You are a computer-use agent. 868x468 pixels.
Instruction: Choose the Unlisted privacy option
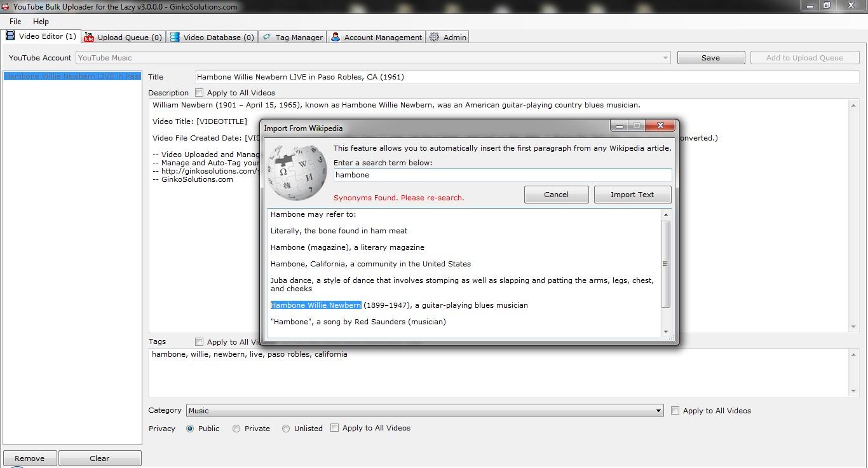pyautogui.click(x=286, y=429)
